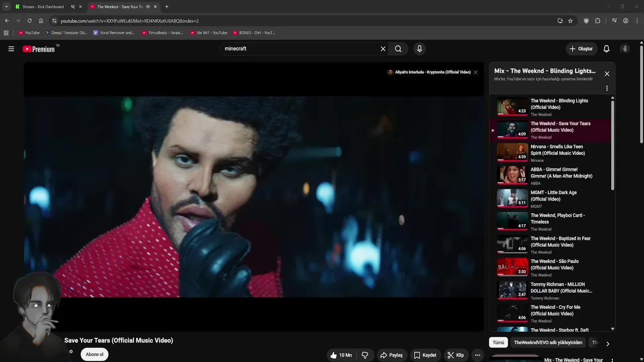Screen dimensions: 644x362
Task: Open site information icon in address bar
Action: [54, 21]
